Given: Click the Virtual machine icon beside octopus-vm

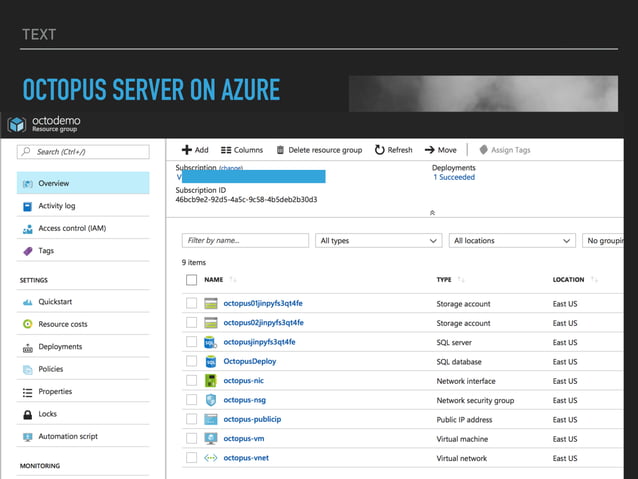Looking at the screenshot, I should [x=211, y=439].
